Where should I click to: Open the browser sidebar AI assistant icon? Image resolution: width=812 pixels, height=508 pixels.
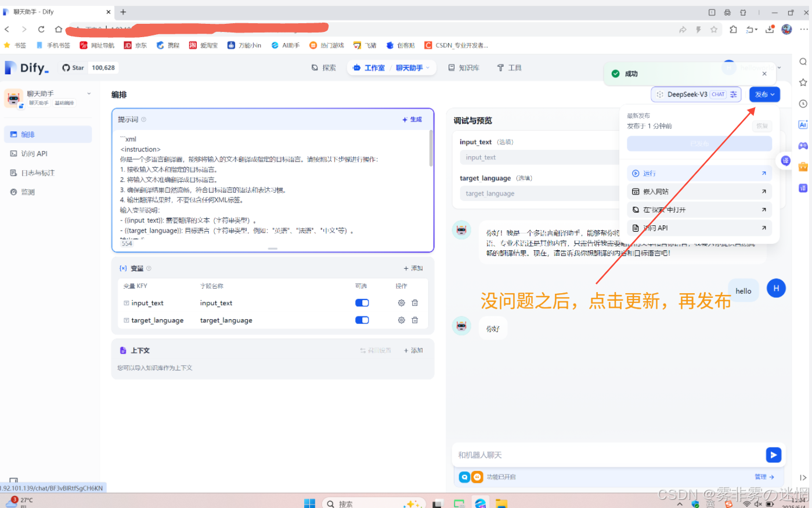(x=803, y=125)
